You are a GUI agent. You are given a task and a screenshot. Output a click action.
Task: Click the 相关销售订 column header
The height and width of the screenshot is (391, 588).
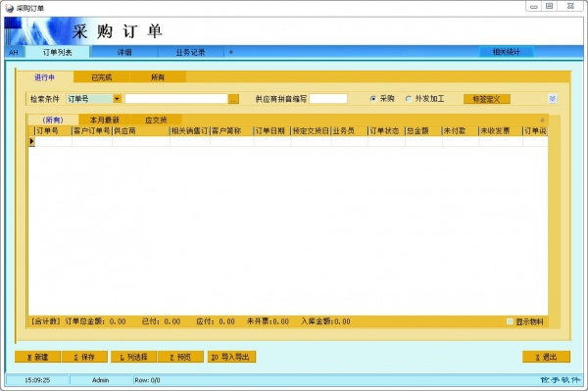(x=190, y=131)
